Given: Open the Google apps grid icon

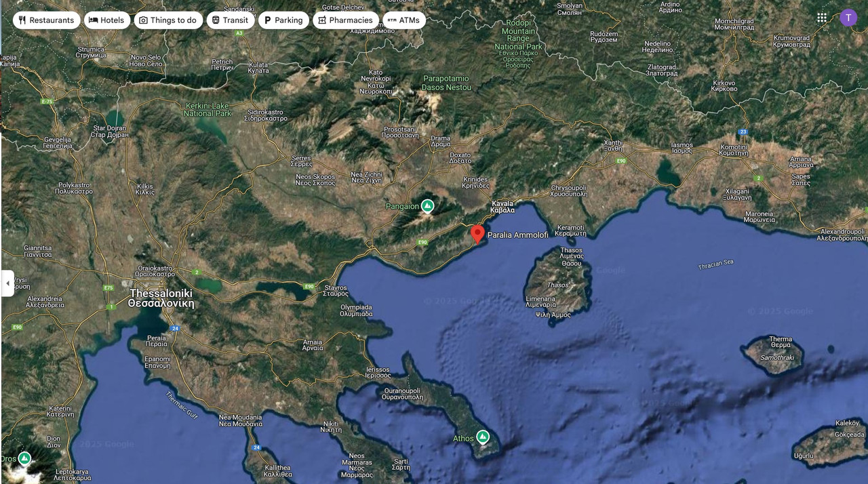Looking at the screenshot, I should [822, 18].
